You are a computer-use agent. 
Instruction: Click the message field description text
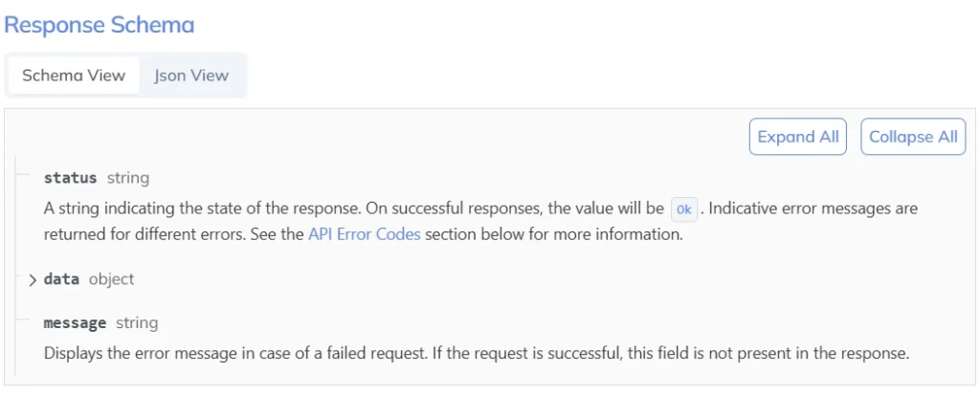pyautogui.click(x=477, y=353)
